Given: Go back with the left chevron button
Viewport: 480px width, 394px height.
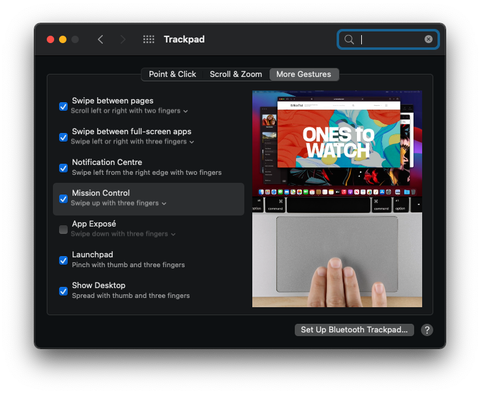Looking at the screenshot, I should tap(100, 39).
